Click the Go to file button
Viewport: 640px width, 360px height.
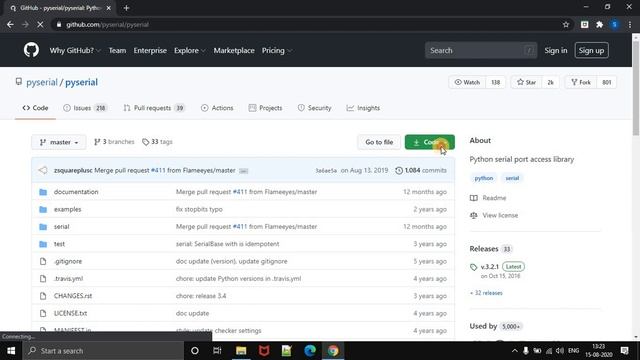pyautogui.click(x=379, y=142)
